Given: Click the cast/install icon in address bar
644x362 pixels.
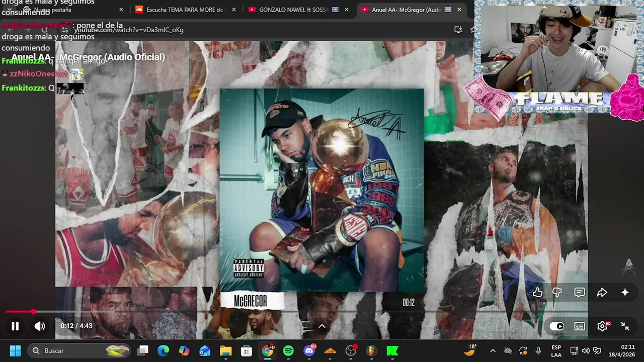Looking at the screenshot, I should [458, 30].
